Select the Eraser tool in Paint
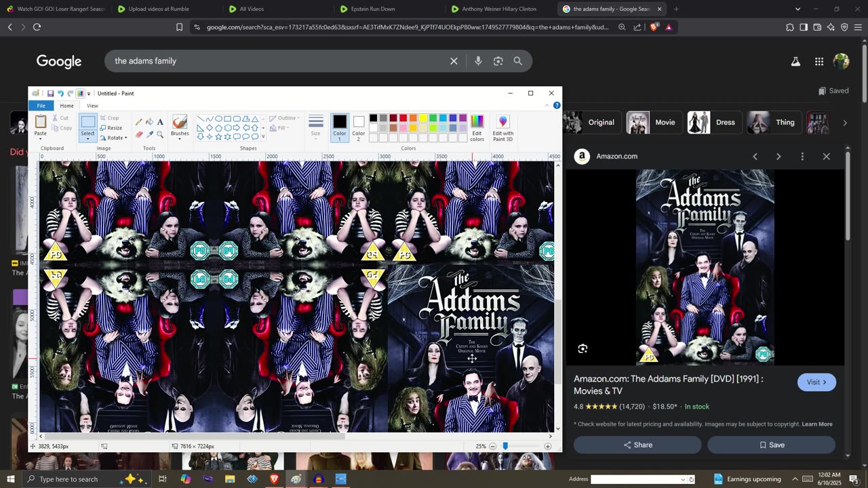This screenshot has width=868, height=488. click(139, 134)
